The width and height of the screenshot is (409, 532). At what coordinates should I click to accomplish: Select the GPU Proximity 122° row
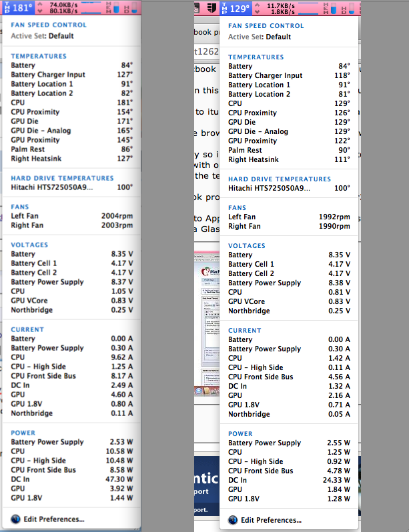(x=289, y=141)
